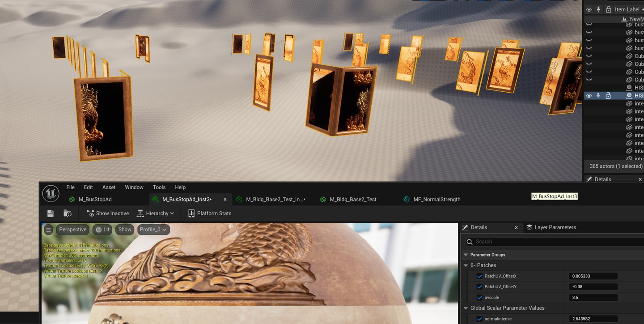Close the level editor Details tab
Screen dimensions: 644x324
tap(640, 179)
